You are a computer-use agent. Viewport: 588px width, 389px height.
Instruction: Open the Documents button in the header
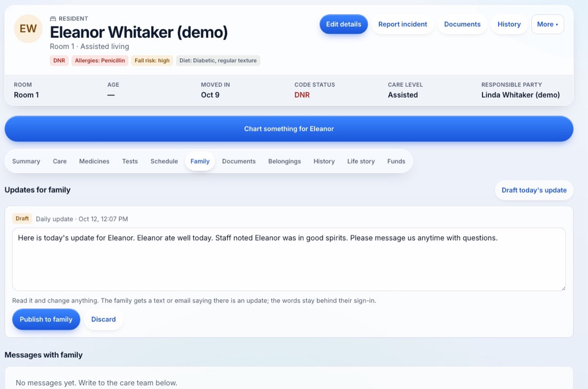pyautogui.click(x=462, y=25)
